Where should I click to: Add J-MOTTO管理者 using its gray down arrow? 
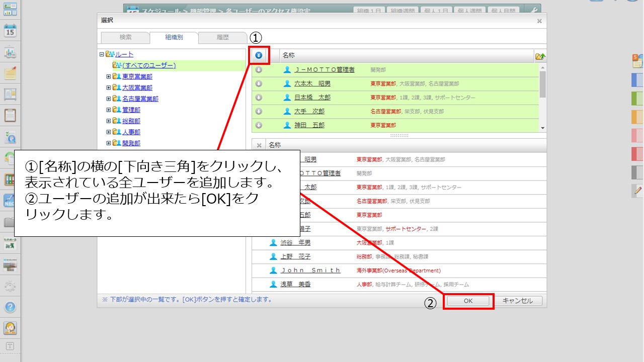(259, 70)
